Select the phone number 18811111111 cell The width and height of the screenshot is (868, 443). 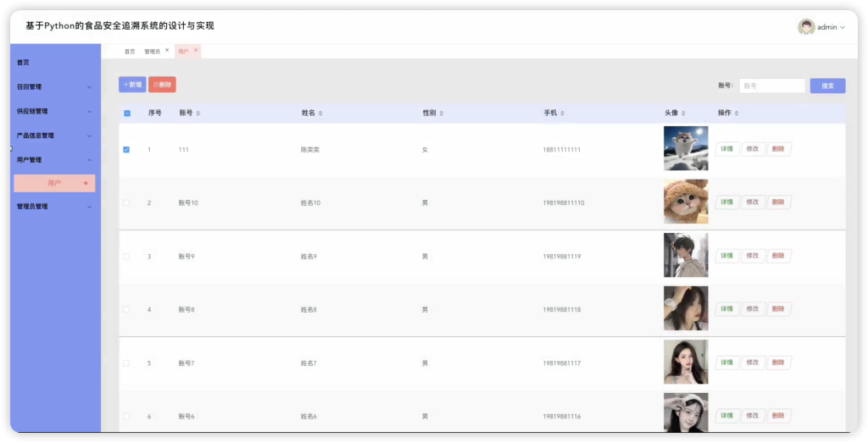click(562, 150)
